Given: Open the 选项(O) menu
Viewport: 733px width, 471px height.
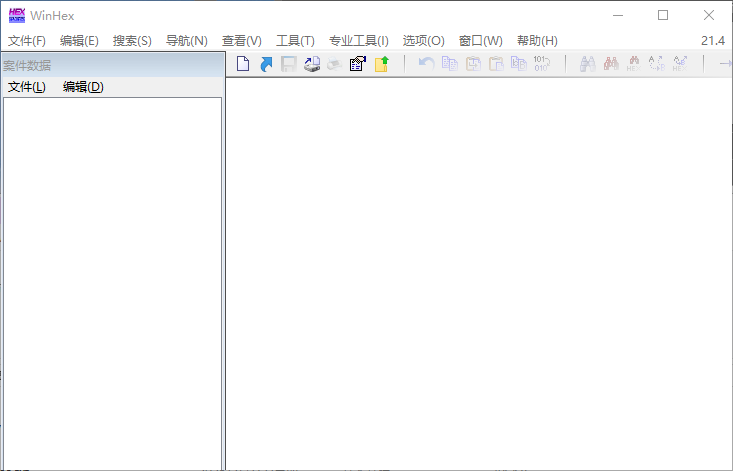Looking at the screenshot, I should 424,41.
